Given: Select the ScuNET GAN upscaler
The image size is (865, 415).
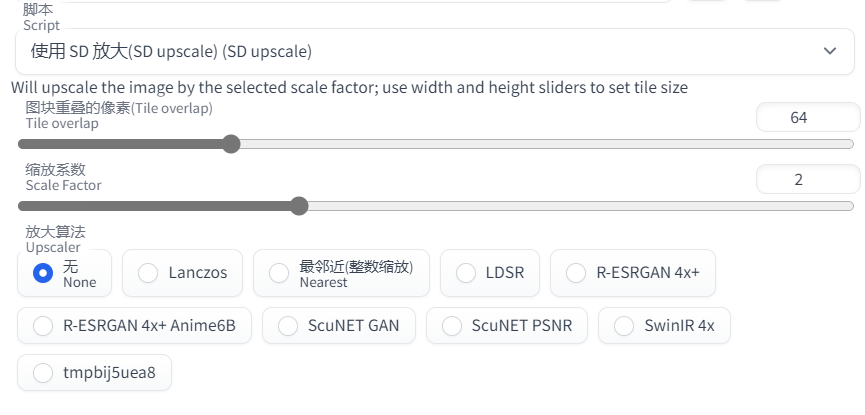Looking at the screenshot, I should [288, 326].
